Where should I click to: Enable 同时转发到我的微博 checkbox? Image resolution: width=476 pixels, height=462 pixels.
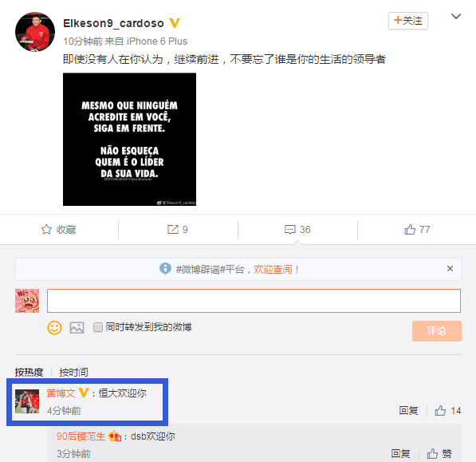click(98, 327)
